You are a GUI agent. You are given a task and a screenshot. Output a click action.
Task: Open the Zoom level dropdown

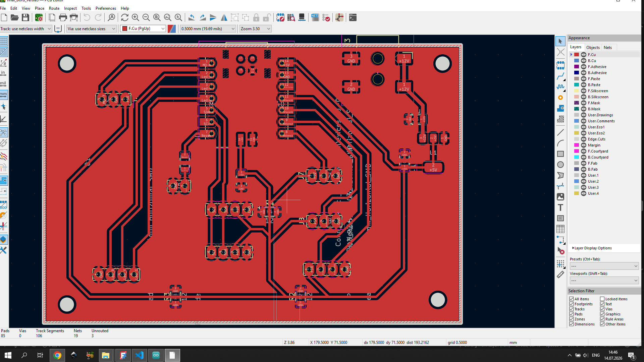tap(255, 29)
